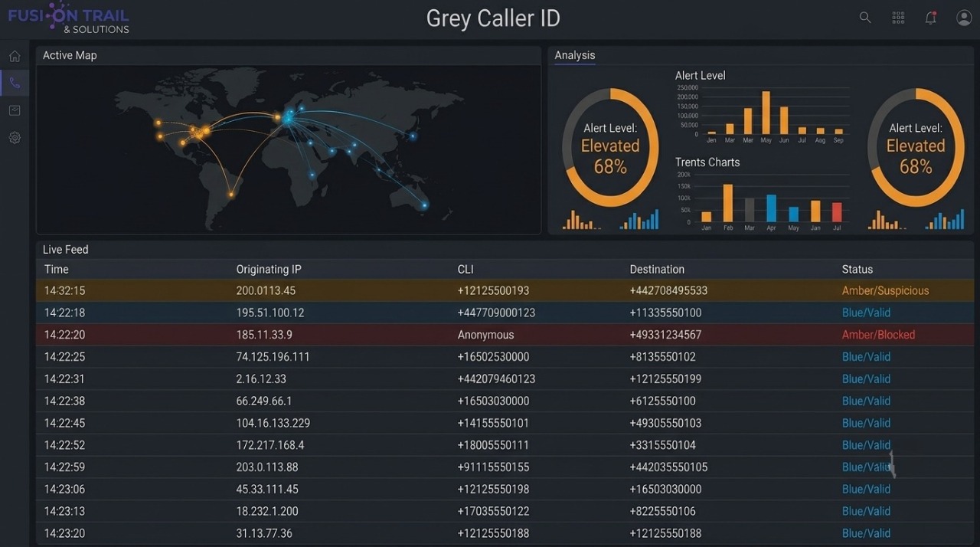Click originating IP 172.217.168.4
This screenshot has height=547, width=980.
click(x=270, y=445)
